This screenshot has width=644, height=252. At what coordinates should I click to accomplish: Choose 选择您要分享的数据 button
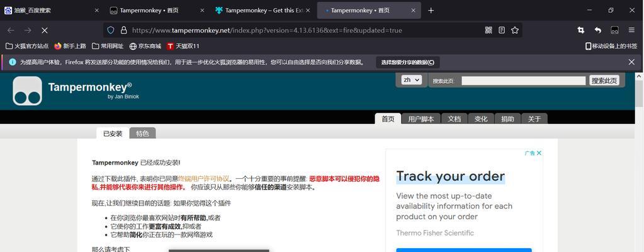408,62
